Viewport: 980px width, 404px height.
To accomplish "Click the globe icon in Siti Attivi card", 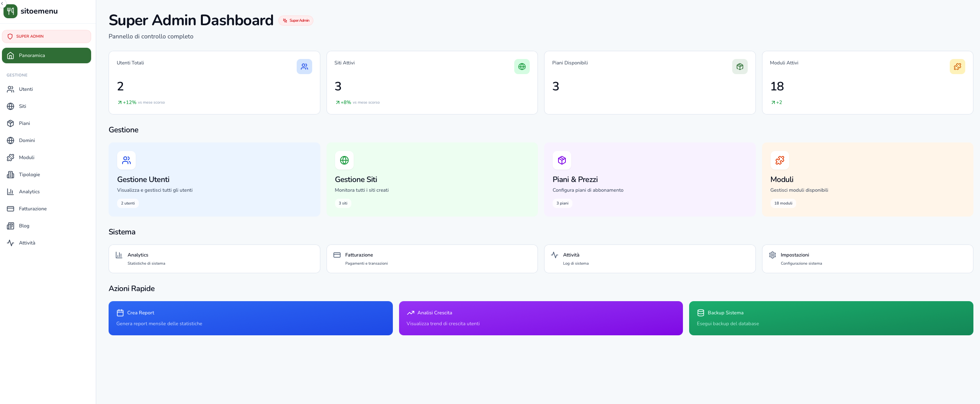I will [x=522, y=67].
